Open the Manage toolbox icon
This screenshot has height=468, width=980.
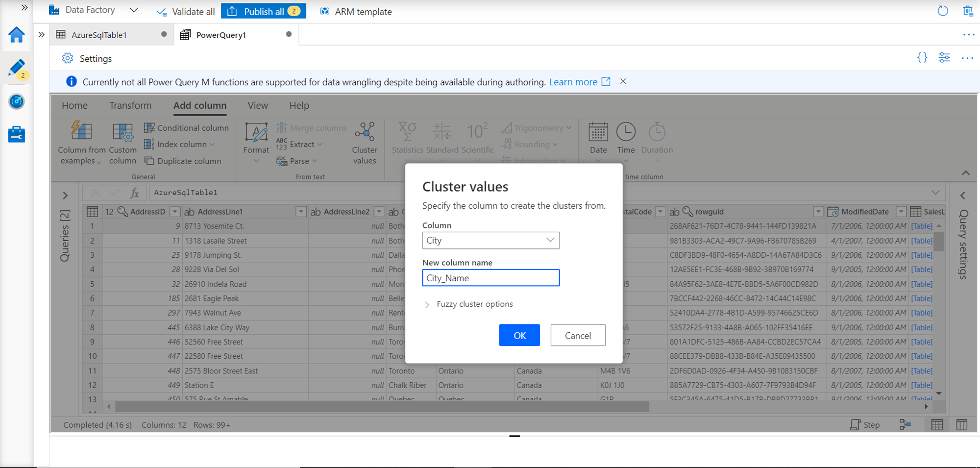pyautogui.click(x=16, y=134)
